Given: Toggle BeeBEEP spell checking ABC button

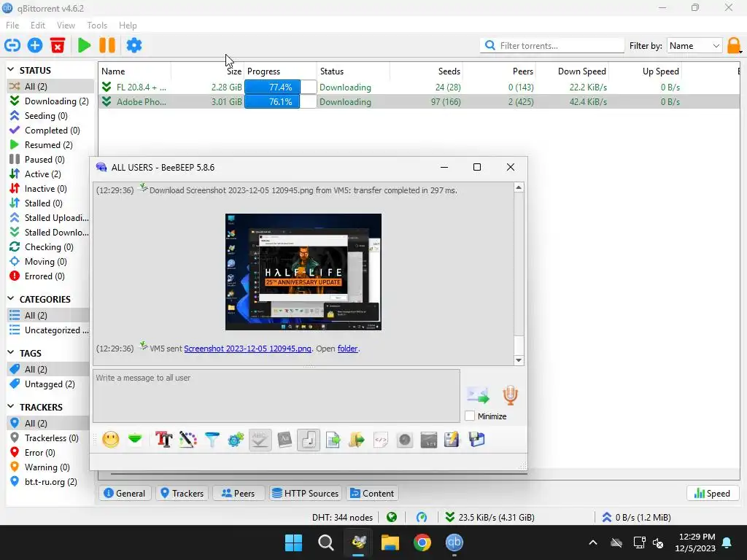Looking at the screenshot, I should click(x=260, y=440).
